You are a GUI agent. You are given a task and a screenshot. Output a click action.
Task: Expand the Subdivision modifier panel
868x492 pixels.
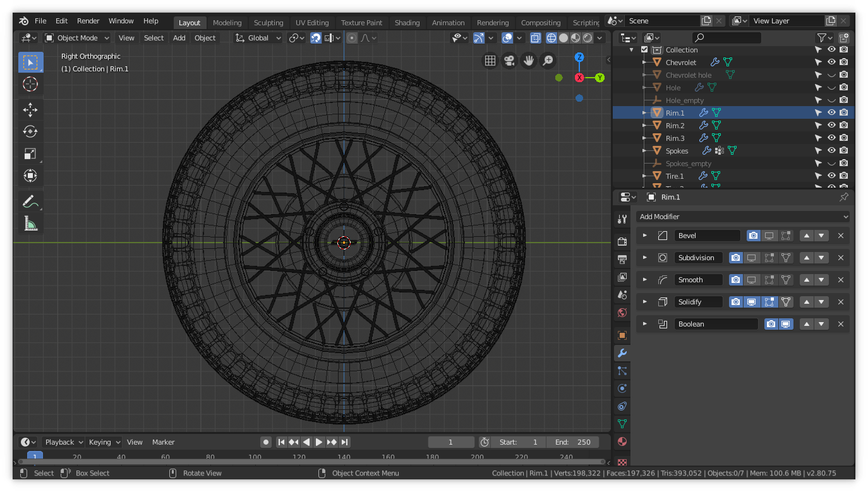coord(644,258)
